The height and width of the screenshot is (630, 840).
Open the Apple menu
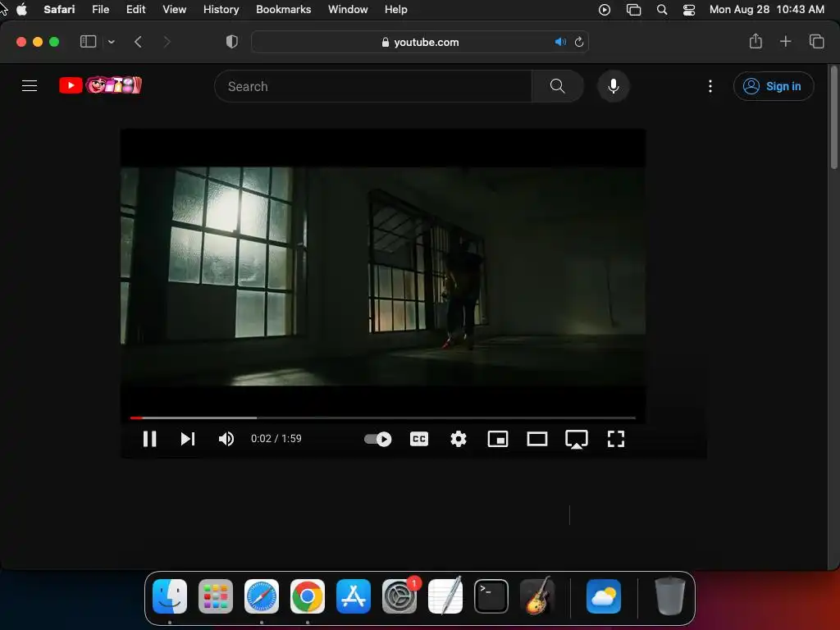22,10
